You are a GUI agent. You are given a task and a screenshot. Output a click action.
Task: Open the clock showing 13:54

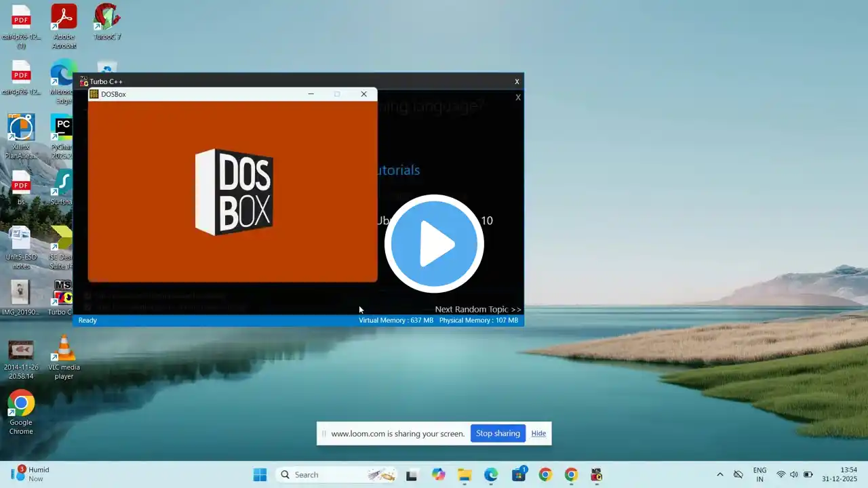pos(840,474)
